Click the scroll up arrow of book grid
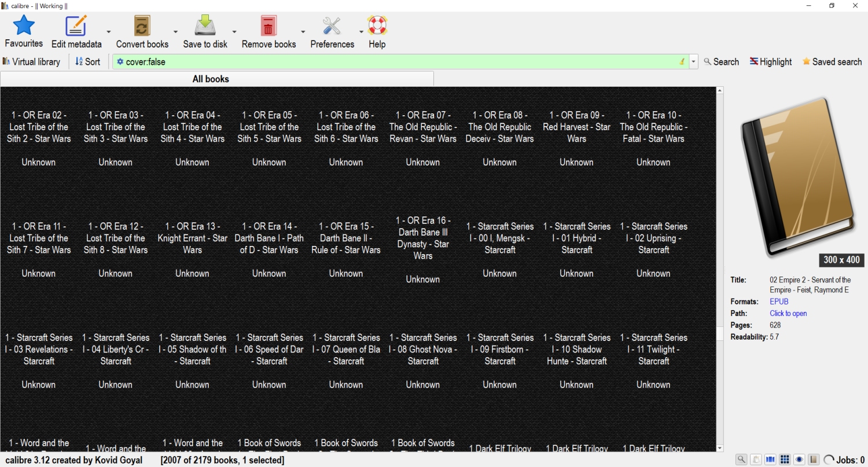 [x=720, y=90]
